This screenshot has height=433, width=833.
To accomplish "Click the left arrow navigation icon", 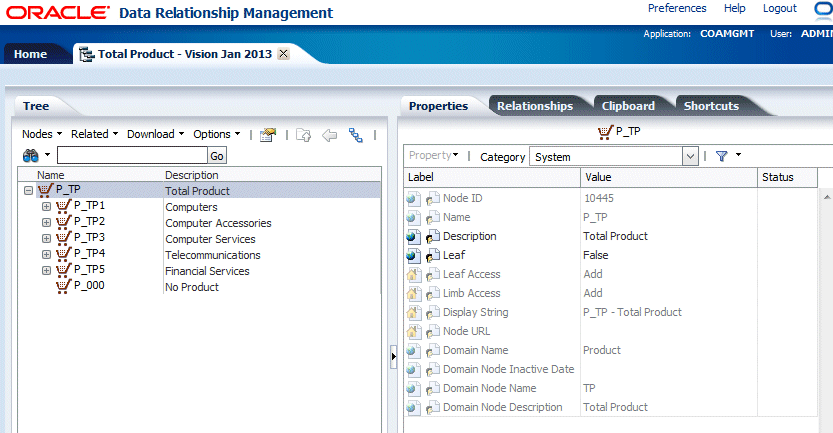I will click(x=329, y=135).
